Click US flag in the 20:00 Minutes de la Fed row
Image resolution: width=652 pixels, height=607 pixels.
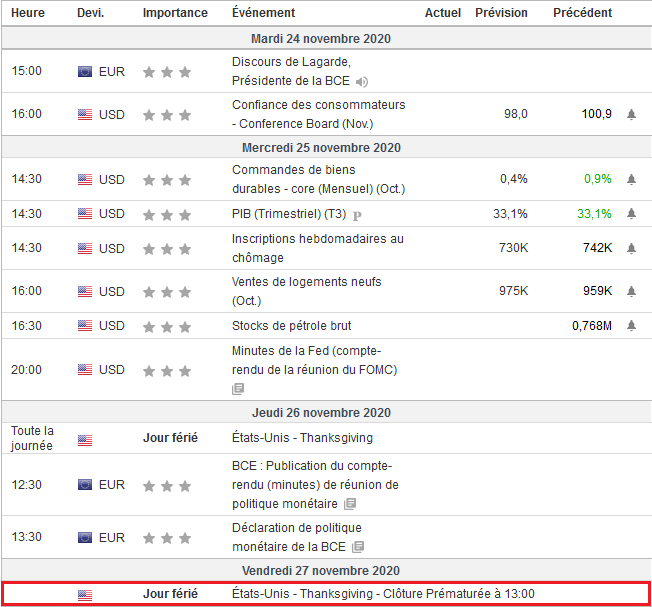pyautogui.click(x=85, y=370)
